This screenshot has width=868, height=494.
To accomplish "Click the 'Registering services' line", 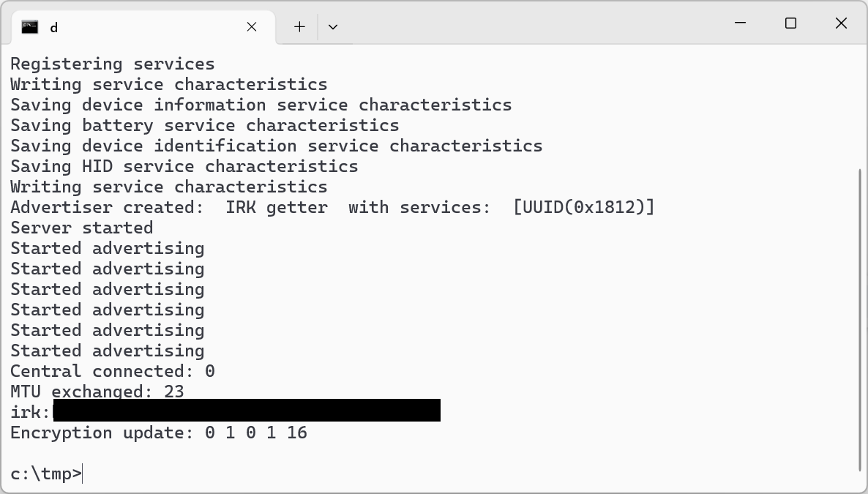I will pyautogui.click(x=113, y=64).
